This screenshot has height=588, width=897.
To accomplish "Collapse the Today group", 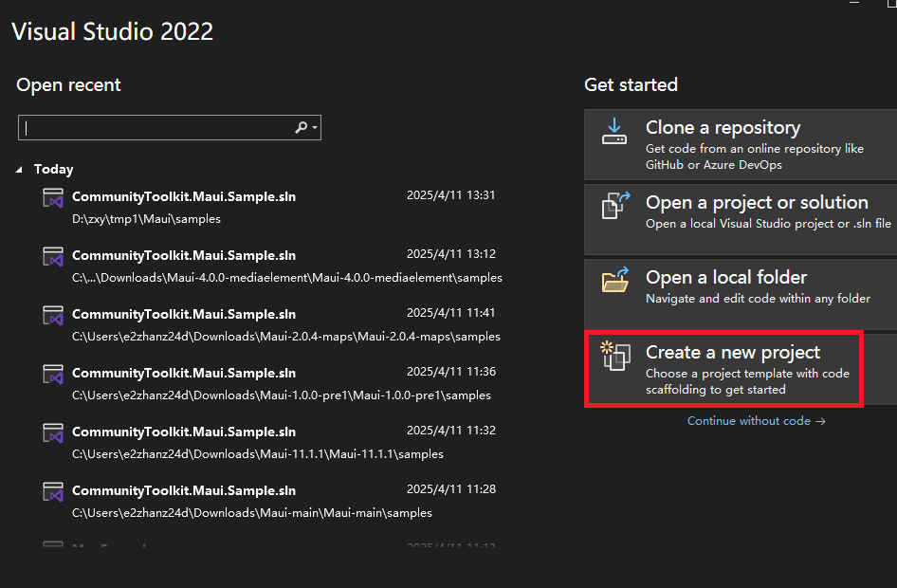I will pyautogui.click(x=19, y=170).
